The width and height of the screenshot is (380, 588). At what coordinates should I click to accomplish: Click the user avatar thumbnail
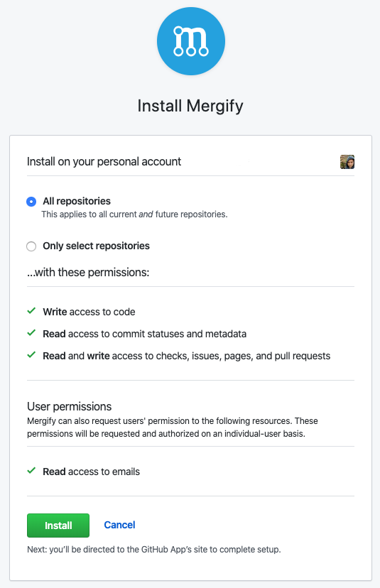point(347,162)
